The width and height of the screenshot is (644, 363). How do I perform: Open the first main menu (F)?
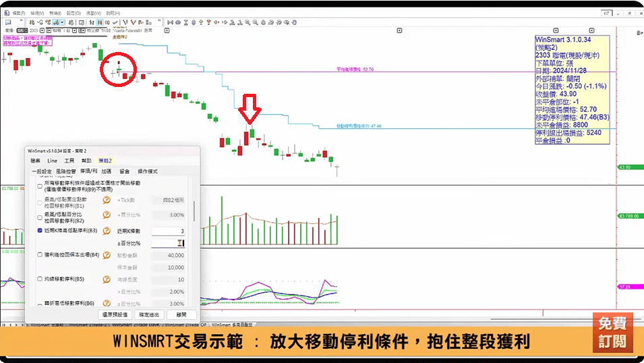(x=18, y=13)
